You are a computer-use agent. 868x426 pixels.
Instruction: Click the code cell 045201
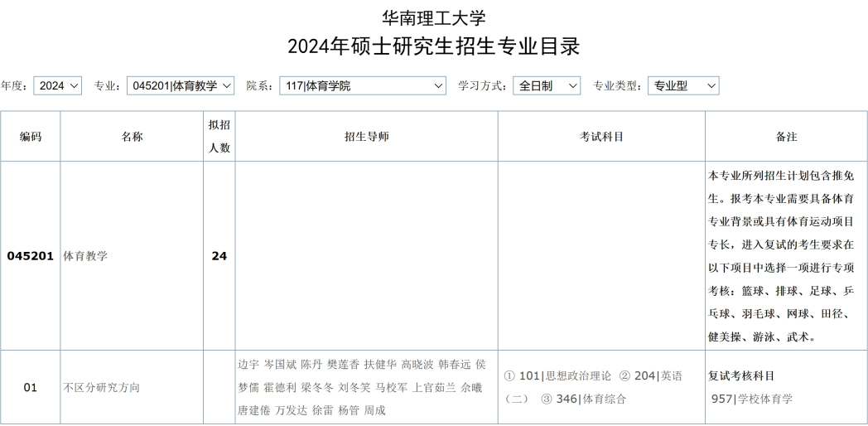[31, 256]
